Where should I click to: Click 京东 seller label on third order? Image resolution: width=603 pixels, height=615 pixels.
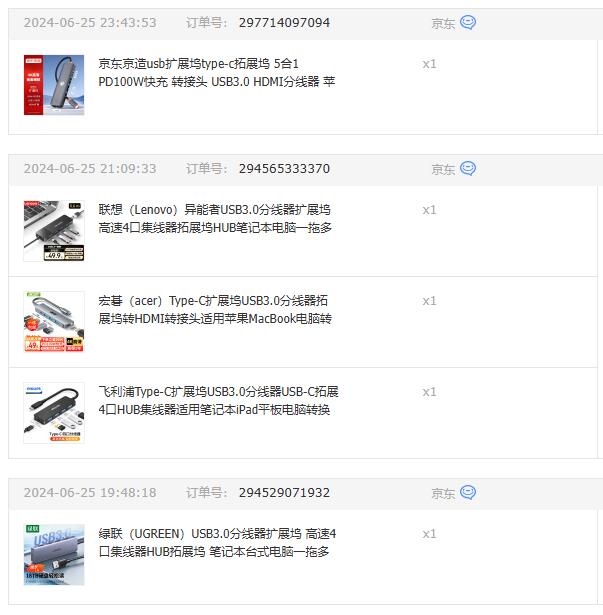pos(443,493)
